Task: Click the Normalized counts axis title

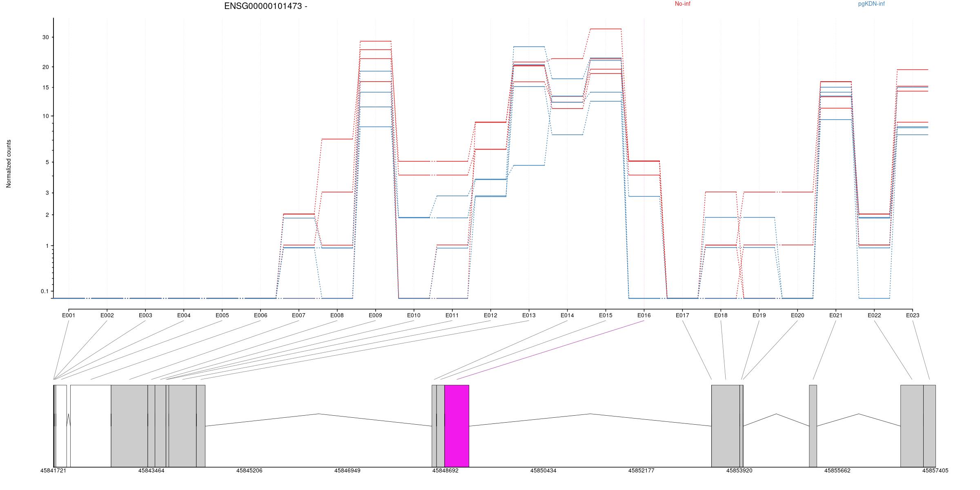Action: pos(9,164)
